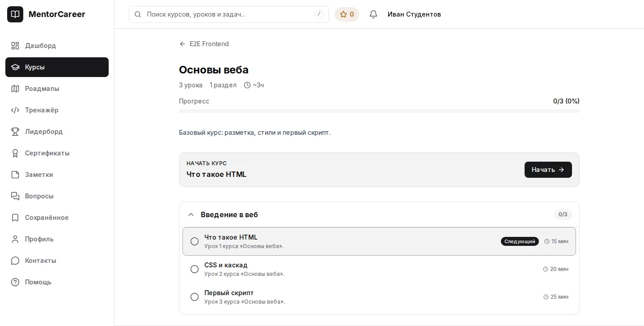
Task: Open Иван Студентов user menu
Action: coord(414,14)
